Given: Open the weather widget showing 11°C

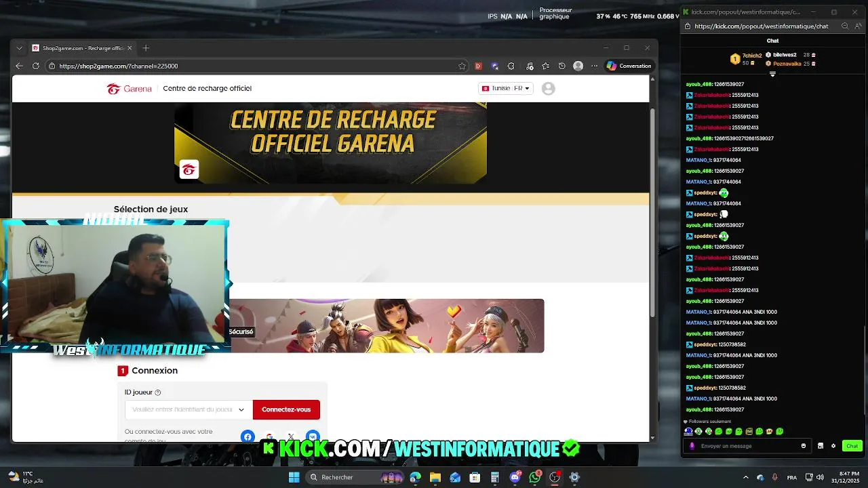Looking at the screenshot, I should point(25,477).
